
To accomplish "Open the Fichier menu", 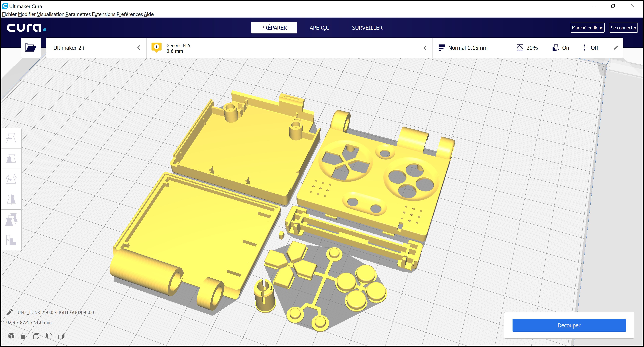I will [x=9, y=14].
